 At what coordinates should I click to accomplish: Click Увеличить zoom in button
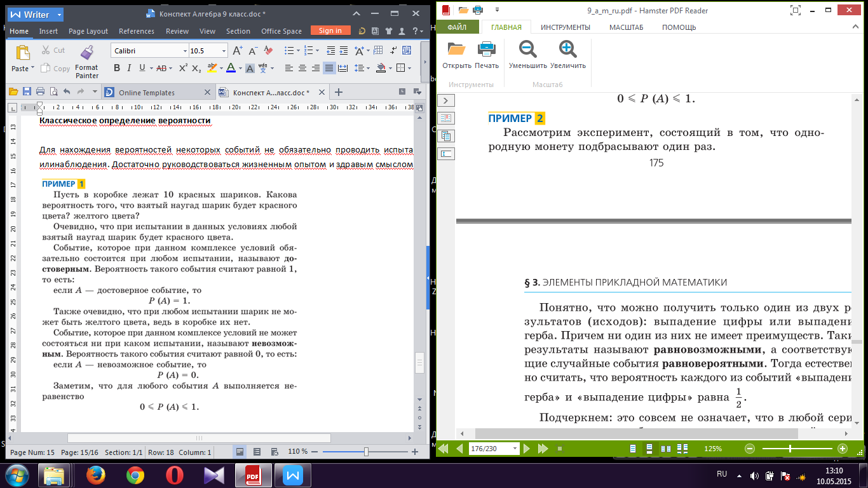[x=568, y=55]
